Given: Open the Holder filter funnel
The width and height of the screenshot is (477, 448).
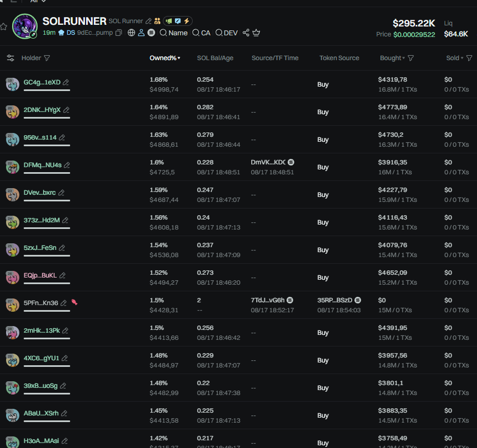Looking at the screenshot, I should pos(47,58).
